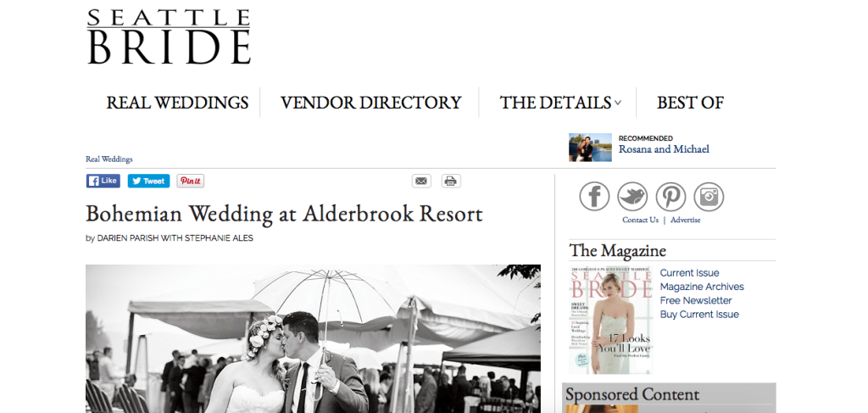Open the Twitter bird circle icon
Image resolution: width=868 pixels, height=413 pixels.
click(x=632, y=197)
